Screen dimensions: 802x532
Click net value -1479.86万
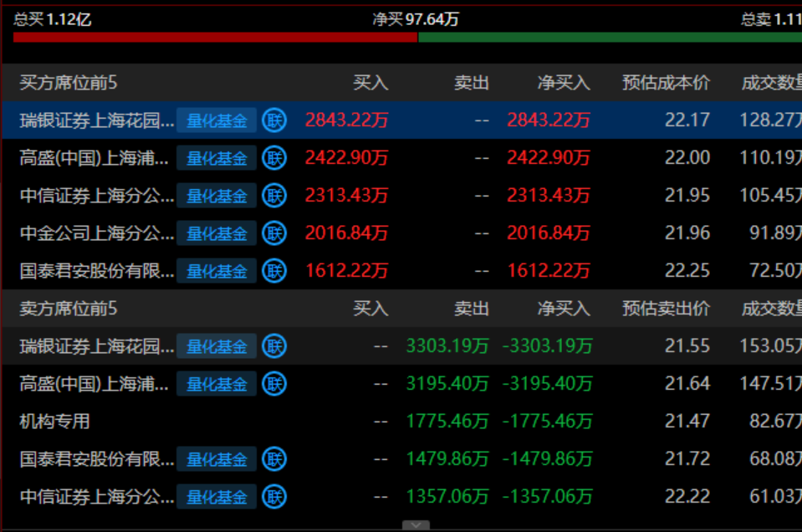coord(547,459)
